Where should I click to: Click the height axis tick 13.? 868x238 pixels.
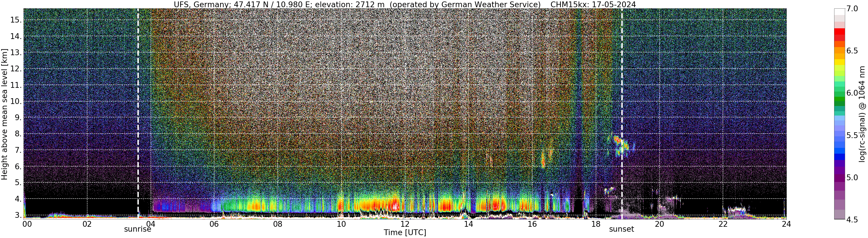[x=16, y=52]
